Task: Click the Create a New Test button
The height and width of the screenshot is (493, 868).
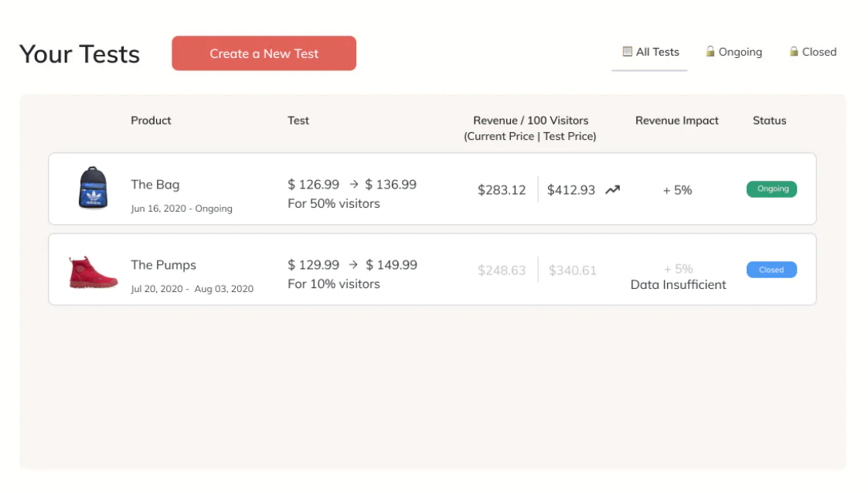Action: click(264, 53)
